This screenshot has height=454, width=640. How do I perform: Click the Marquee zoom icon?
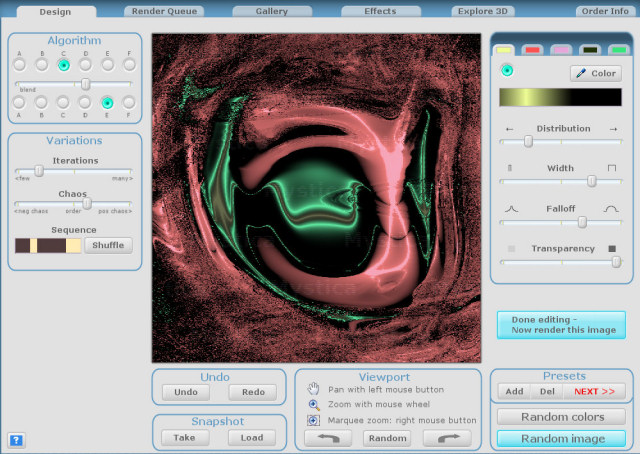[313, 421]
